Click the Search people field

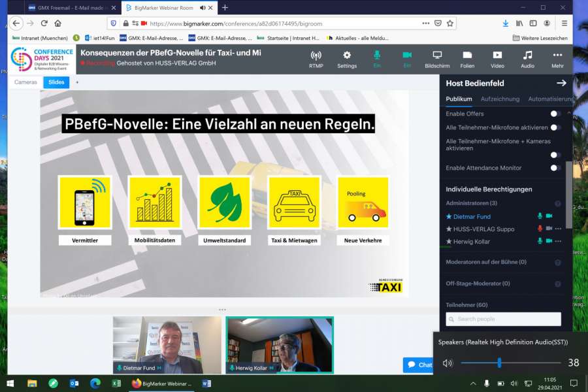503,319
